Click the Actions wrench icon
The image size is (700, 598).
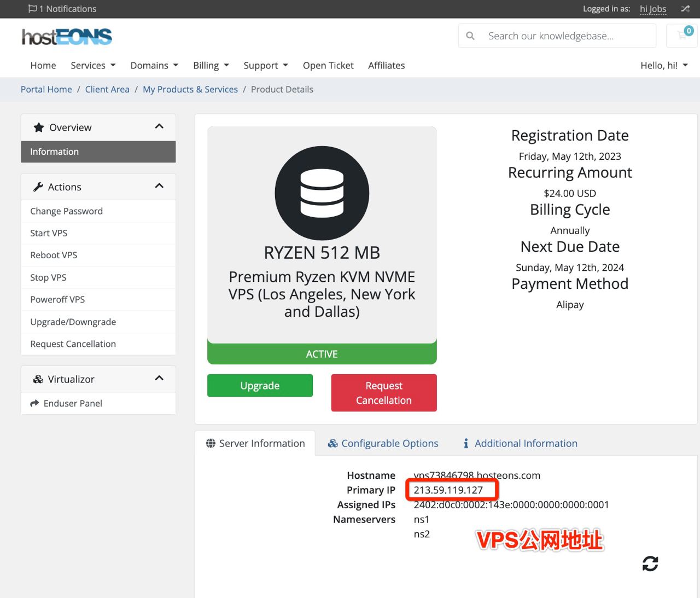[38, 187]
